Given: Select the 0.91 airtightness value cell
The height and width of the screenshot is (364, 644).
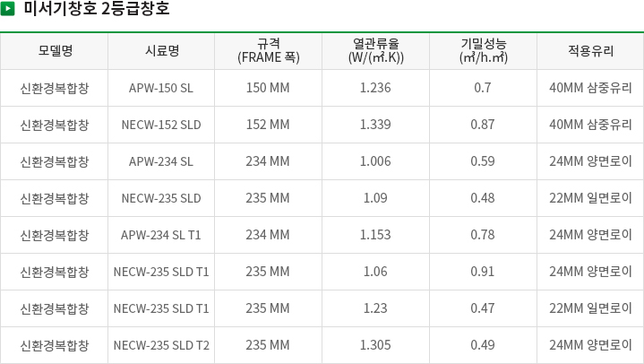Looking at the screenshot, I should 483,272.
